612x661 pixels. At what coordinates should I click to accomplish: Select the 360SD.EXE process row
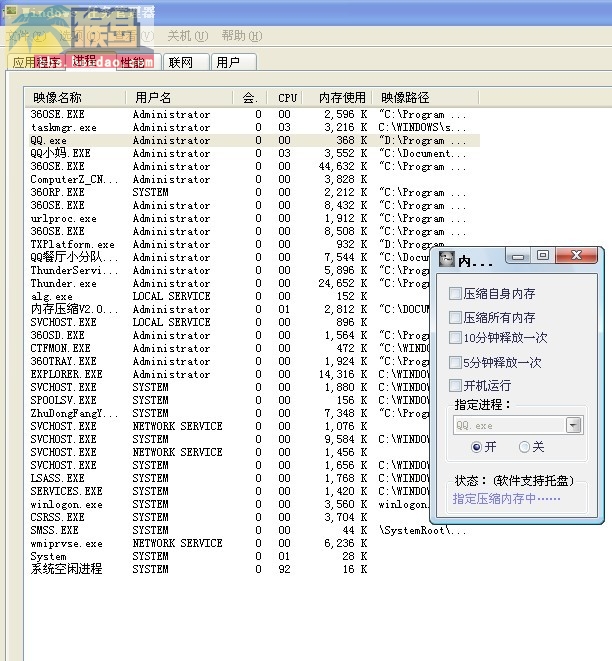(x=228, y=335)
